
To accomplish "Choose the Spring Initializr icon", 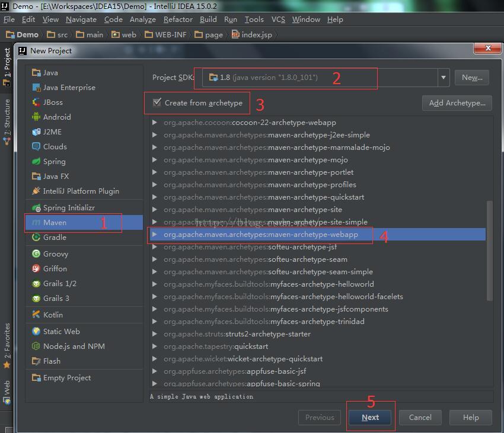I will coord(36,208).
